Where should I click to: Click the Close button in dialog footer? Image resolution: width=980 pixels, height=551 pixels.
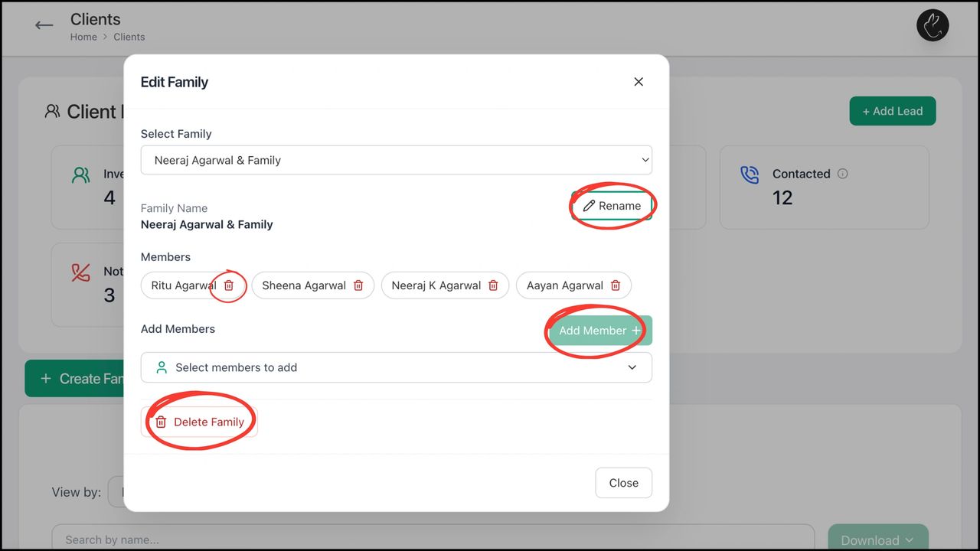pos(623,483)
